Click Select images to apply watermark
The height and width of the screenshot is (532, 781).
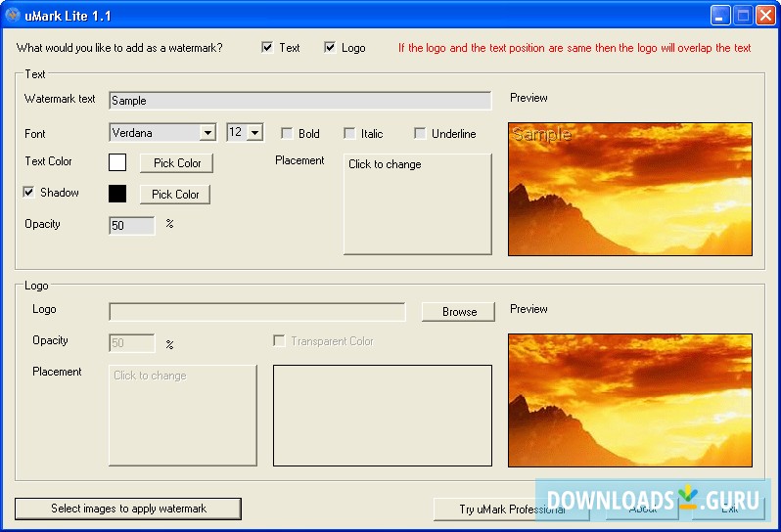tap(128, 509)
